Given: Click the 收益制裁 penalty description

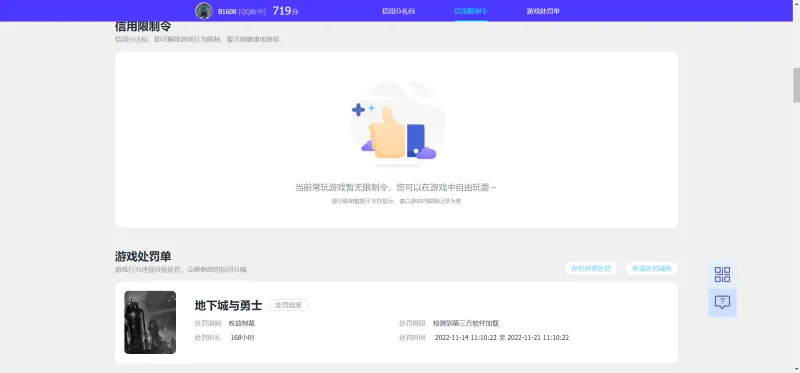Looking at the screenshot, I should click(242, 324).
